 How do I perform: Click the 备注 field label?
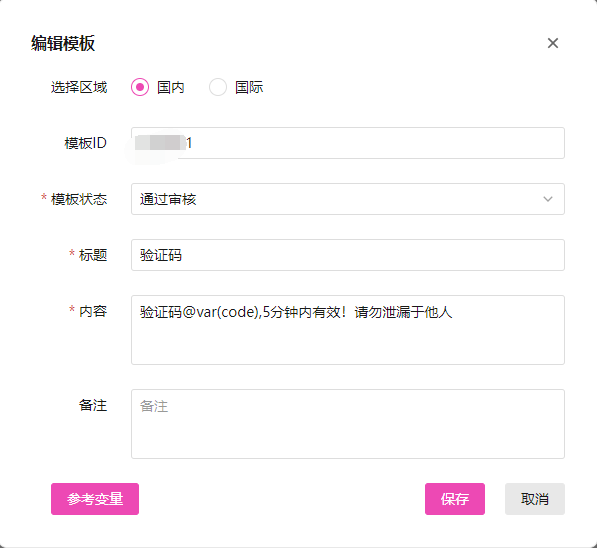(93, 405)
